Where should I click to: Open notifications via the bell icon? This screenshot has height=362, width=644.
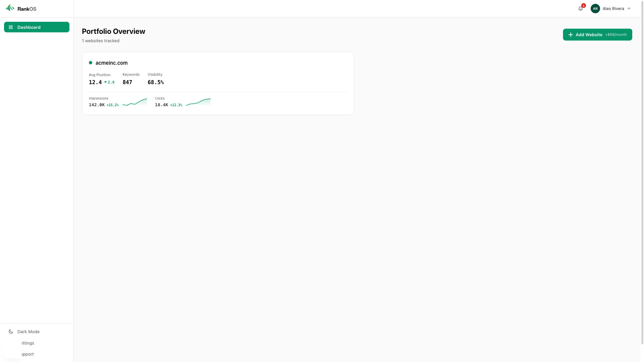click(x=580, y=8)
